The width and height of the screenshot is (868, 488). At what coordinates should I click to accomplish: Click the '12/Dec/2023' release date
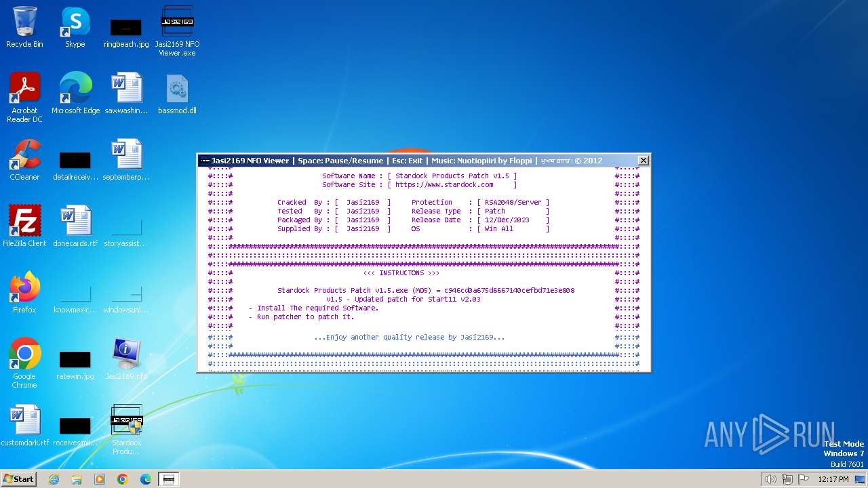[x=507, y=220]
